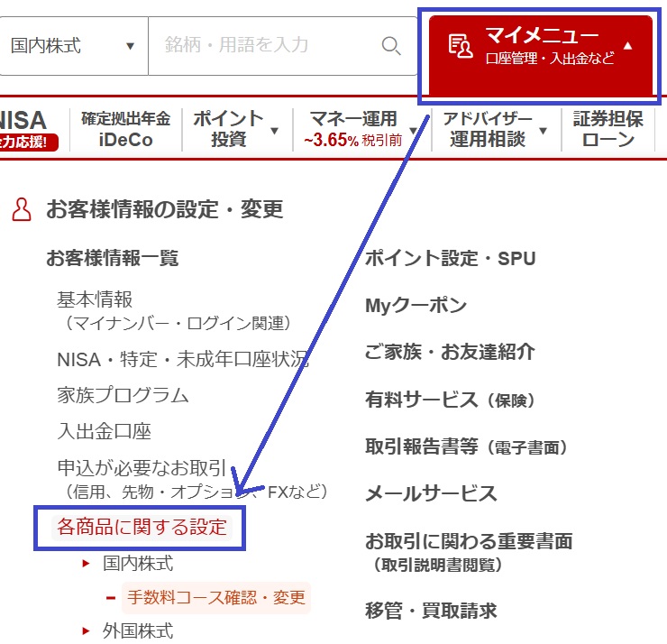Open 手数料コース確認・変更

(x=215, y=597)
